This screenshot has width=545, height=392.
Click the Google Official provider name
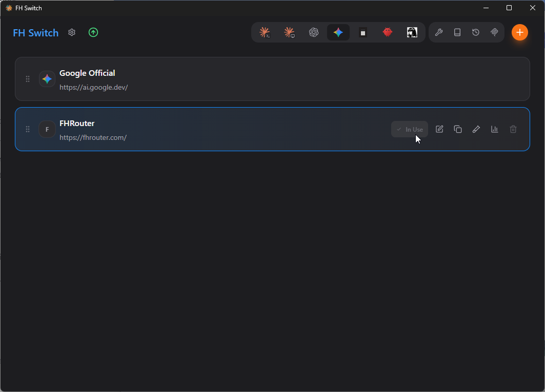87,73
